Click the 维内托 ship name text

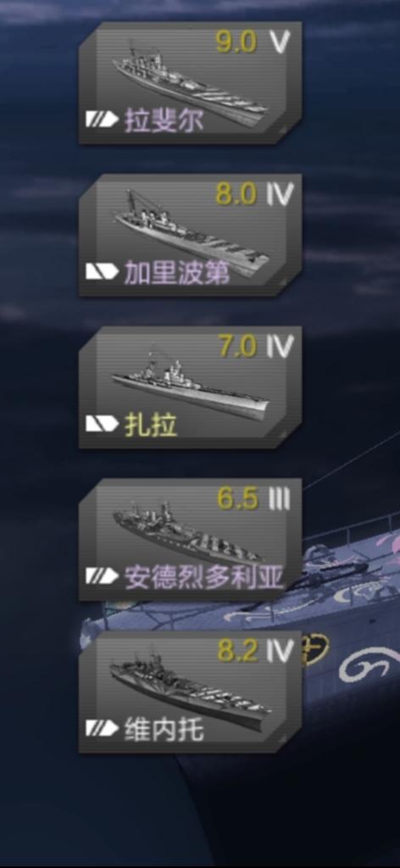pos(164,729)
